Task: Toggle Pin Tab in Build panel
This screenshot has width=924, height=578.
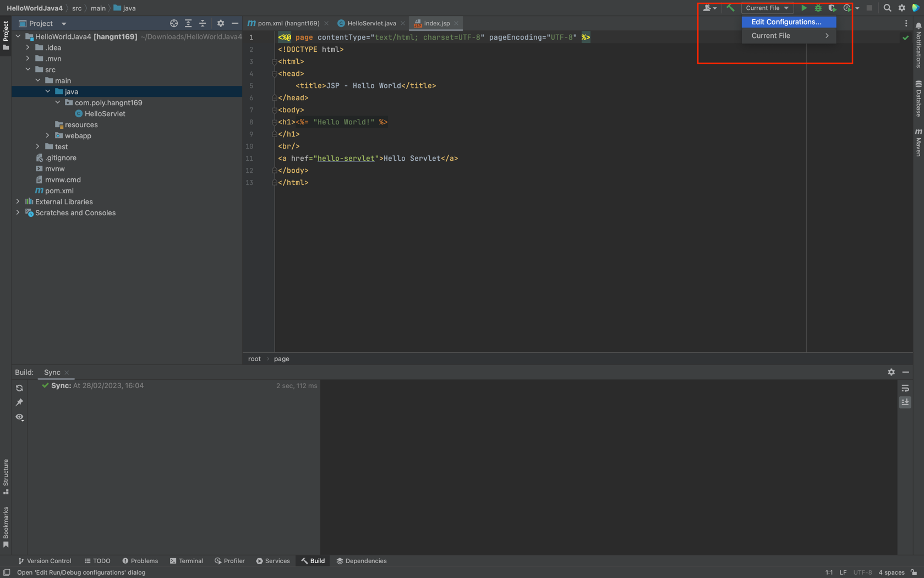Action: coord(19,402)
